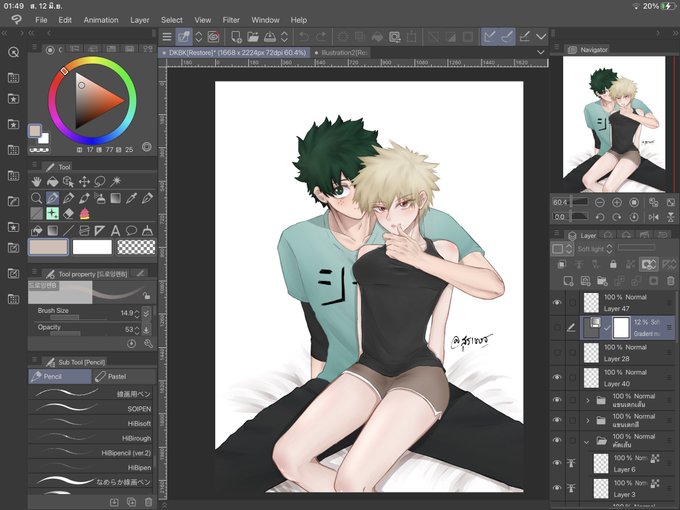Delete layer with trash icon in Layer panel

(x=670, y=281)
